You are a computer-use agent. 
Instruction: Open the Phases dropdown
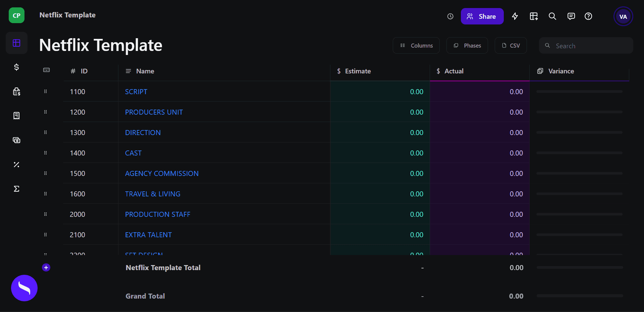467,45
